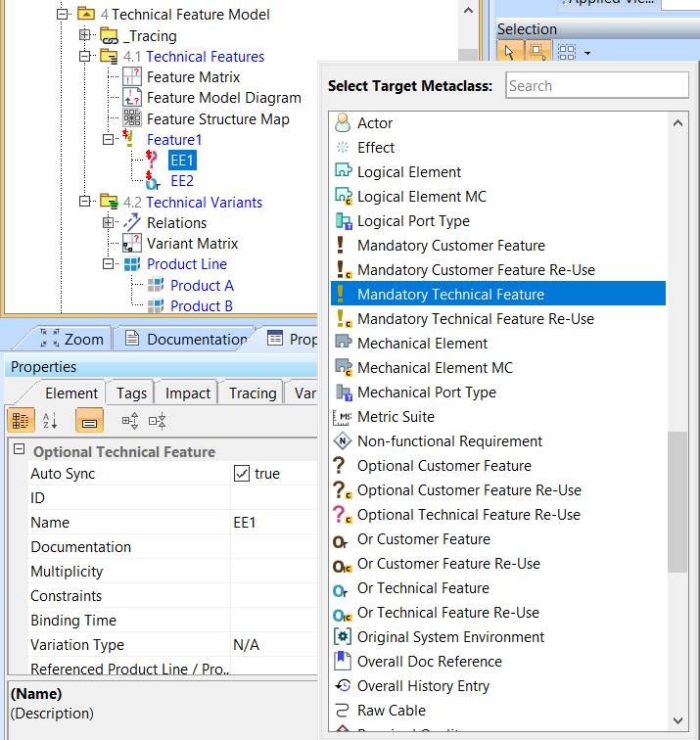Select Or Technical Feature from list

pos(423,588)
